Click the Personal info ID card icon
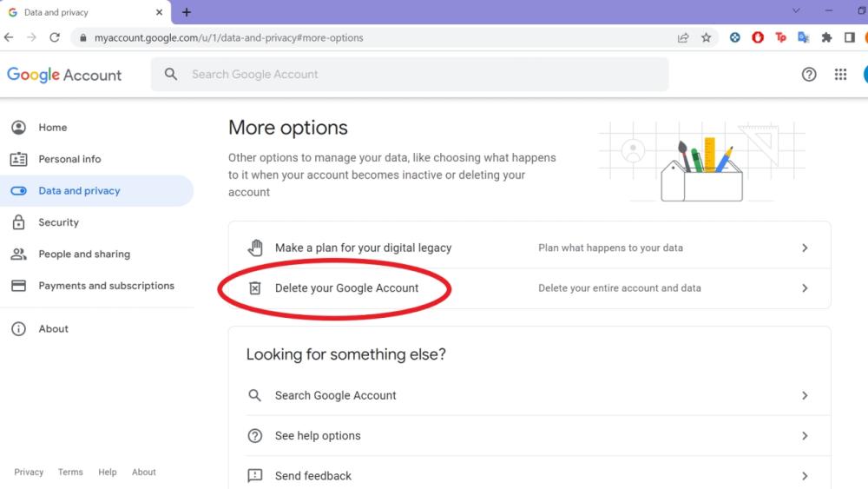The image size is (868, 489). 18,159
